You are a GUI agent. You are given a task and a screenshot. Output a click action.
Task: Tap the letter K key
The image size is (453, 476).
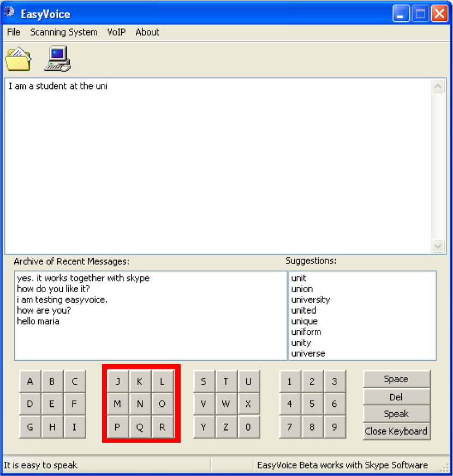click(140, 381)
